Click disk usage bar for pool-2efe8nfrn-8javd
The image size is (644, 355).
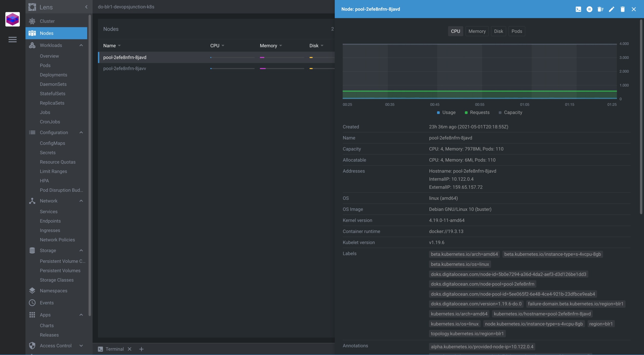[322, 58]
